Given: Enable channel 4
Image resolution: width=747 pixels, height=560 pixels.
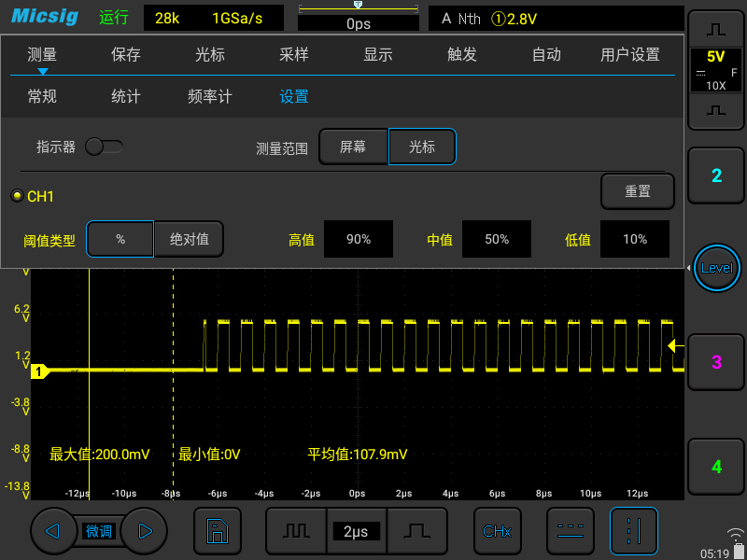Looking at the screenshot, I should [x=716, y=467].
